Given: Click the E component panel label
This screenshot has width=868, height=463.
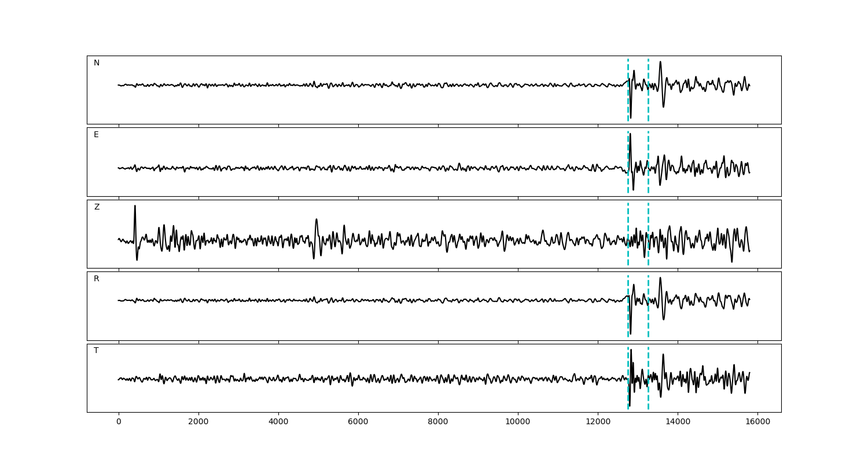Looking at the screenshot, I should [96, 135].
